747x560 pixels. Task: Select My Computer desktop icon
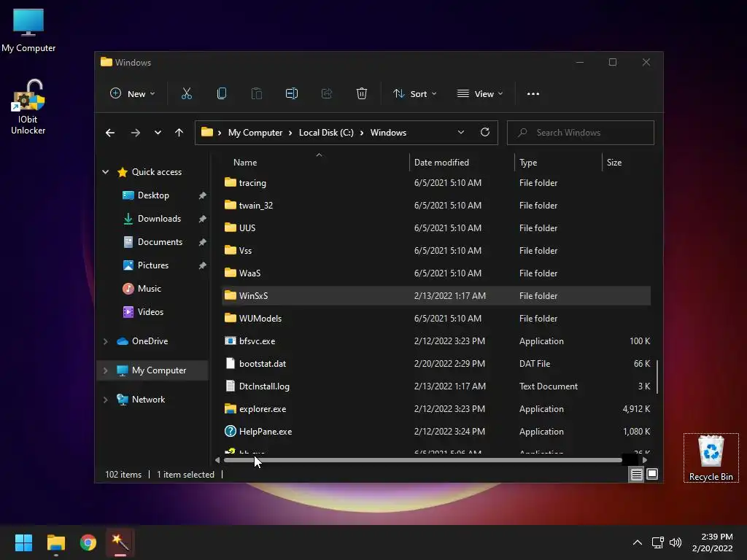[28, 31]
